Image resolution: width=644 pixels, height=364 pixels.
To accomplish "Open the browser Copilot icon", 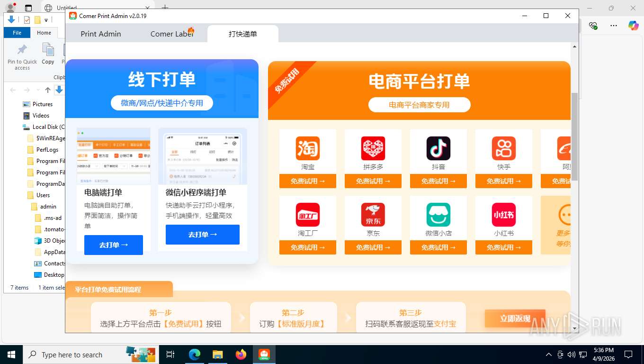I will (634, 26).
